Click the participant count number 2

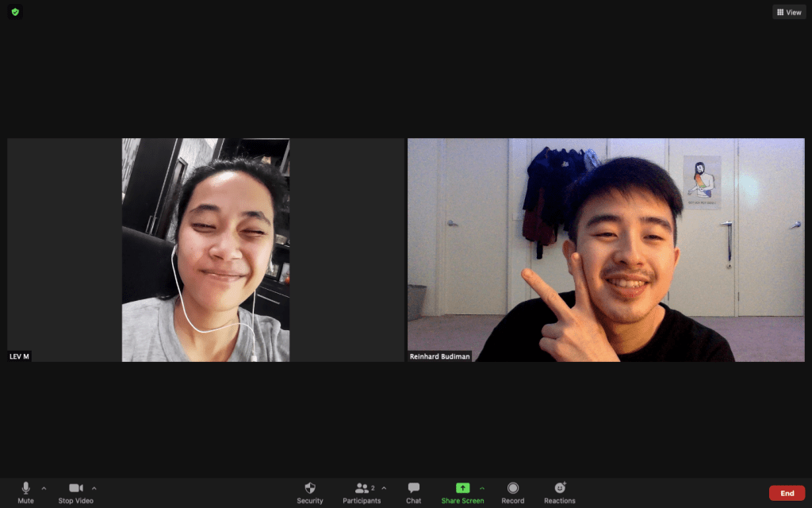pyautogui.click(x=373, y=487)
